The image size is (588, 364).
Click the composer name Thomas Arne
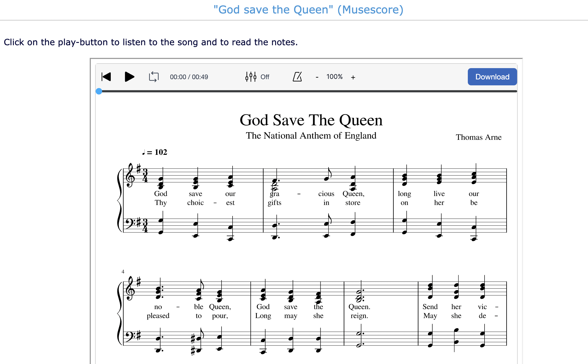[479, 137]
